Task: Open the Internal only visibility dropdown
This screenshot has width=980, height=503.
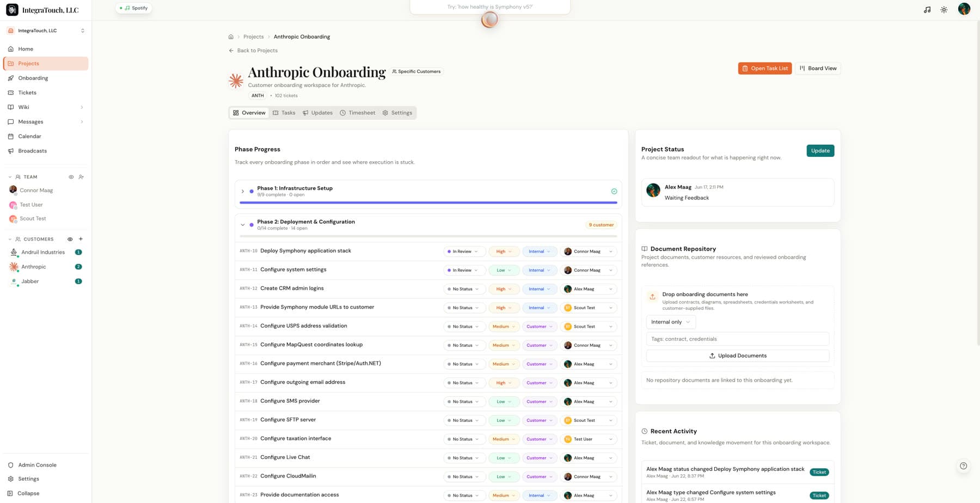Action: (671, 322)
